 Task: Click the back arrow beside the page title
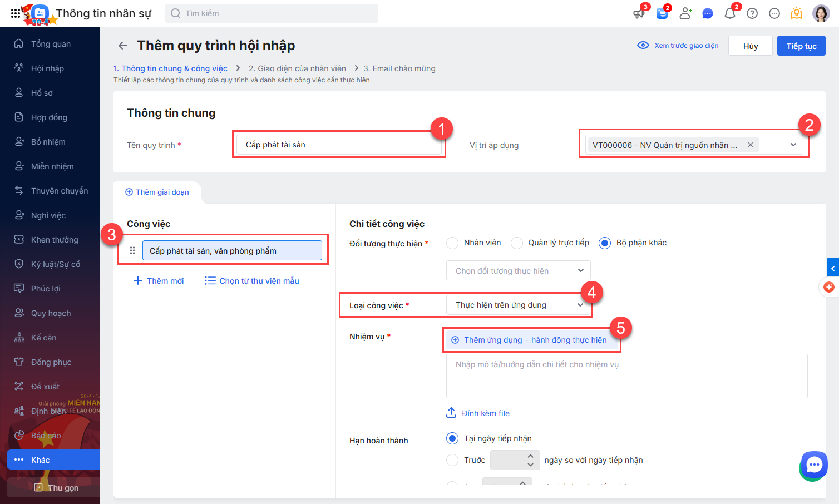123,46
